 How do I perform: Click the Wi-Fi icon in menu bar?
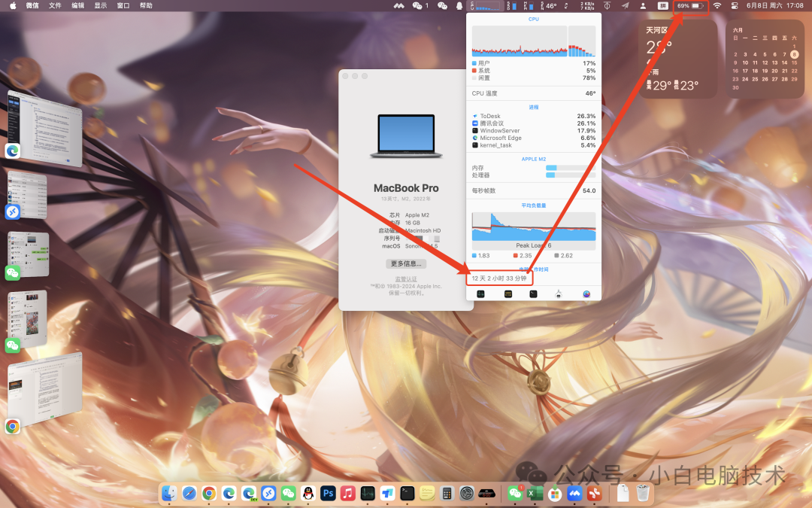717,6
